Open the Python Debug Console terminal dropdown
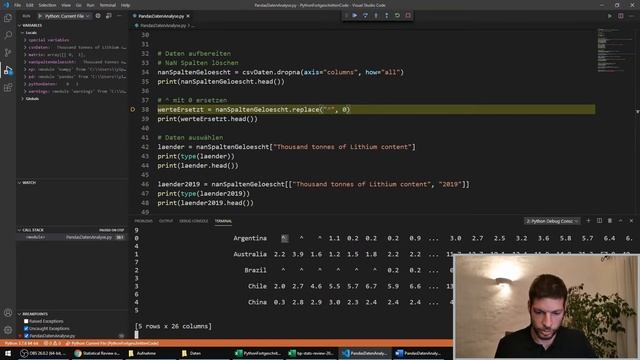The height and width of the screenshot is (360, 640). coord(552,221)
